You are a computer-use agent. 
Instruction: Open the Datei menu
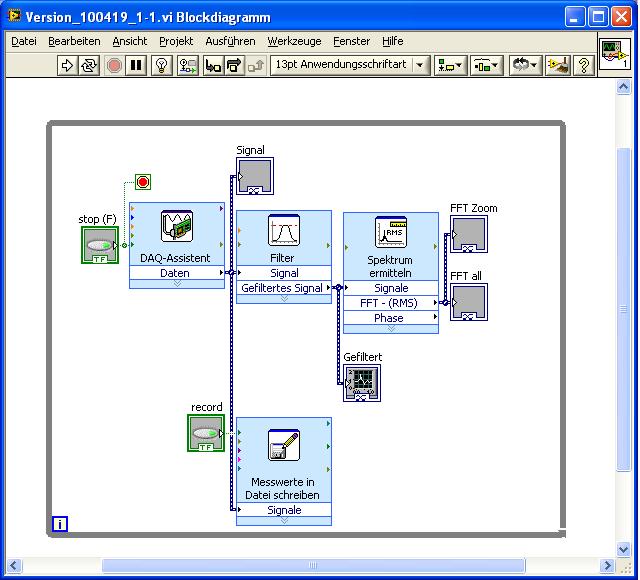(x=24, y=41)
